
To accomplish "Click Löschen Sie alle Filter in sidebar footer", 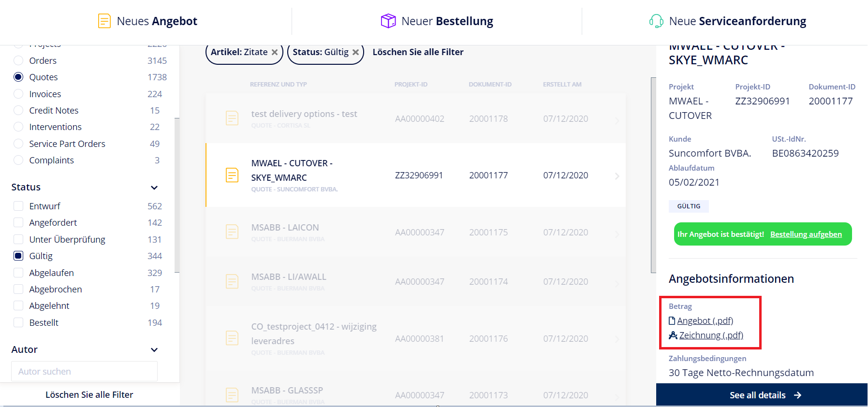I will pos(89,394).
